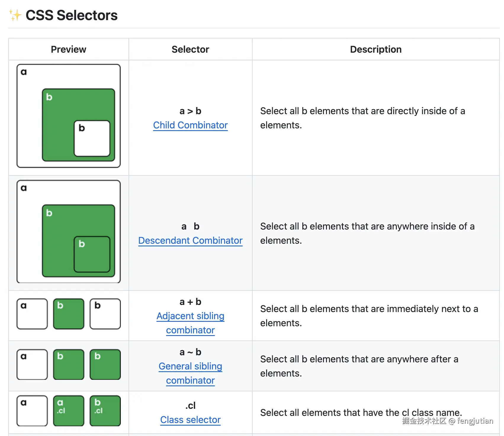Open the Class selector link
The image size is (504, 436).
[190, 420]
